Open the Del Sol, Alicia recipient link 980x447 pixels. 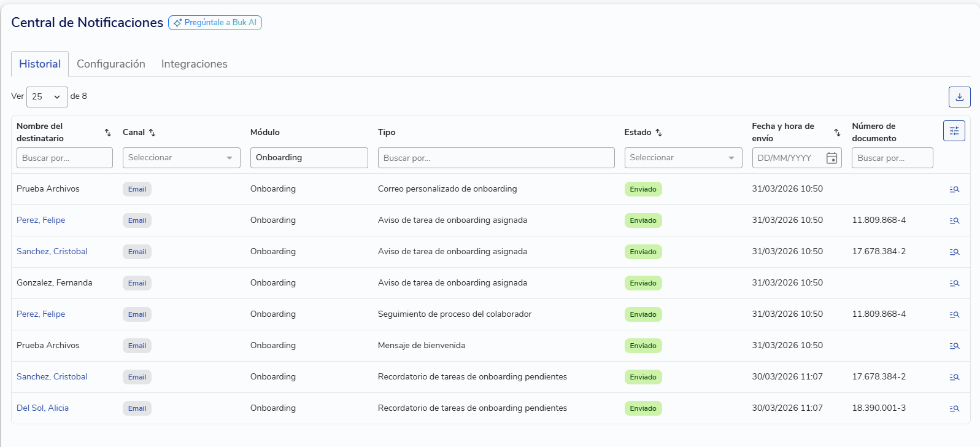point(42,408)
